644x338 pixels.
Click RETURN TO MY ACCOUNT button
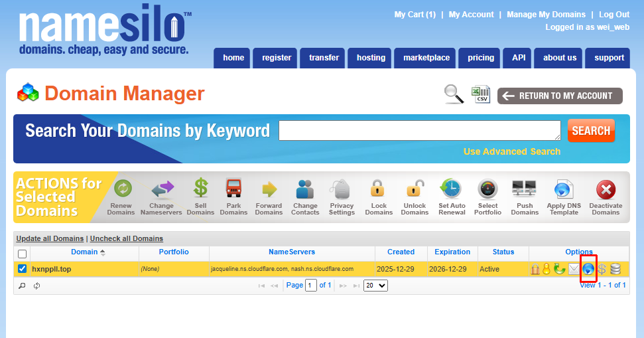tap(560, 96)
